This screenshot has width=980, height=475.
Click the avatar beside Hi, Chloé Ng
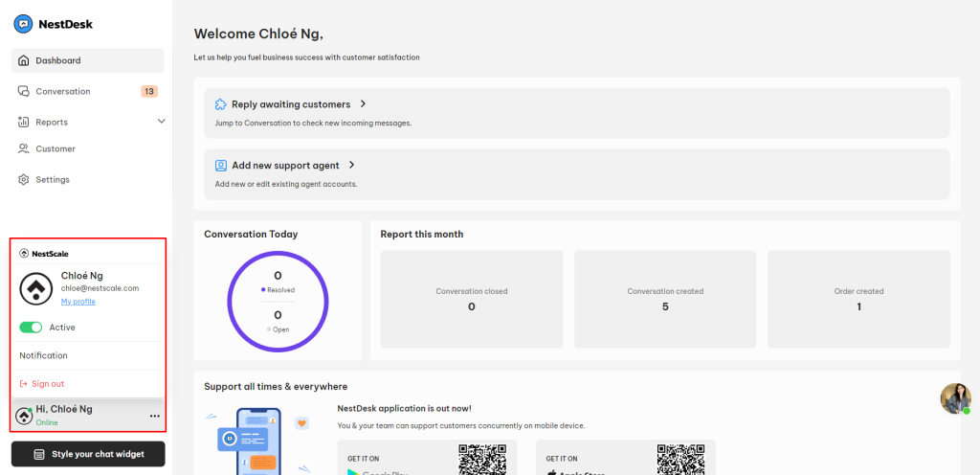click(24, 416)
